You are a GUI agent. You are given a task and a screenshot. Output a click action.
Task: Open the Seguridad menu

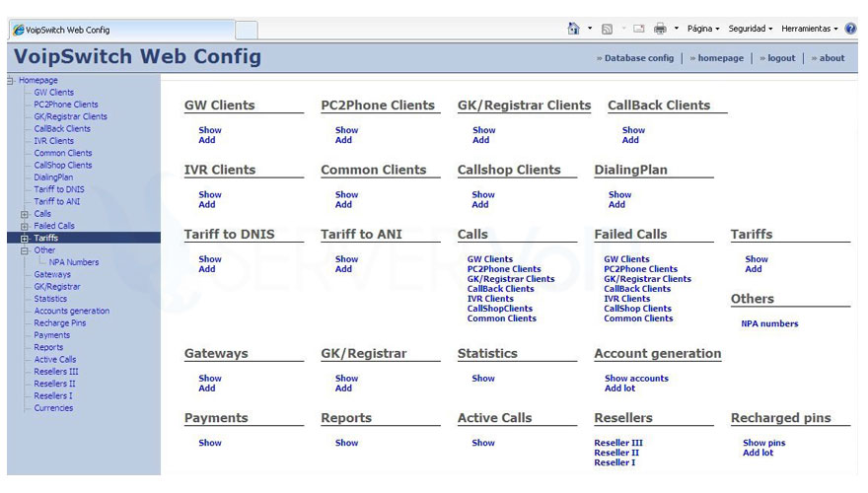pos(750,29)
